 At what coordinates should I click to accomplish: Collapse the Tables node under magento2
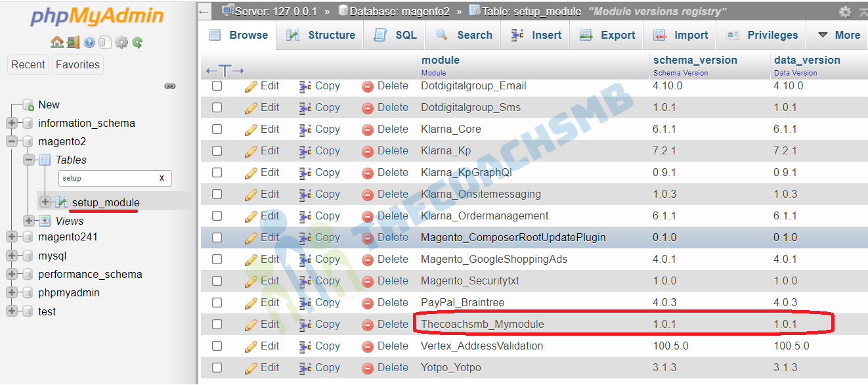coord(29,160)
